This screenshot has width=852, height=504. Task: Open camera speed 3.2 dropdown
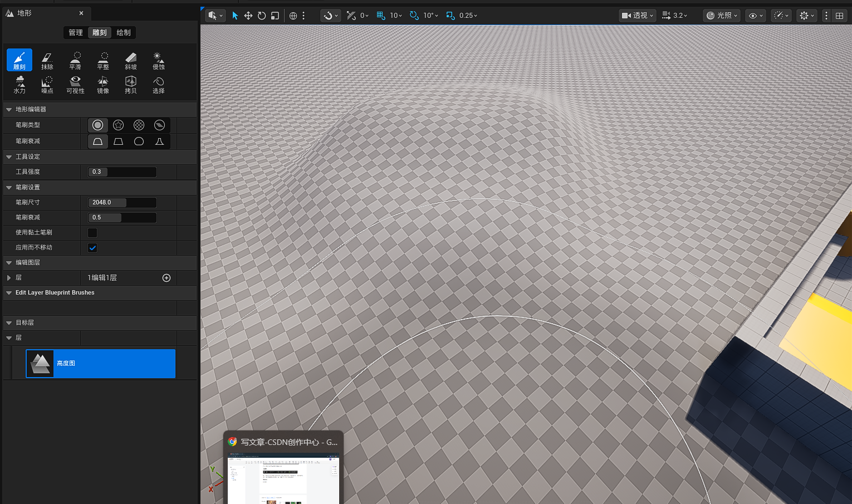point(674,16)
